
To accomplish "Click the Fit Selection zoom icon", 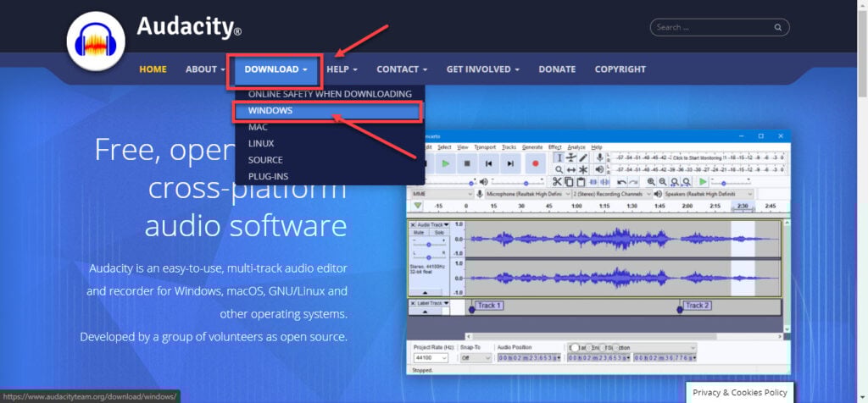I will point(674,182).
